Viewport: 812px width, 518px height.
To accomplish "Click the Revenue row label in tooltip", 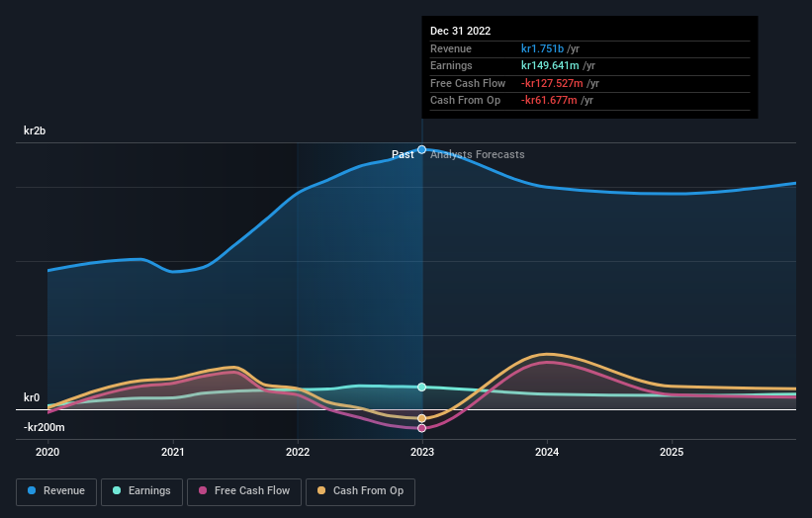I will pyautogui.click(x=451, y=48).
